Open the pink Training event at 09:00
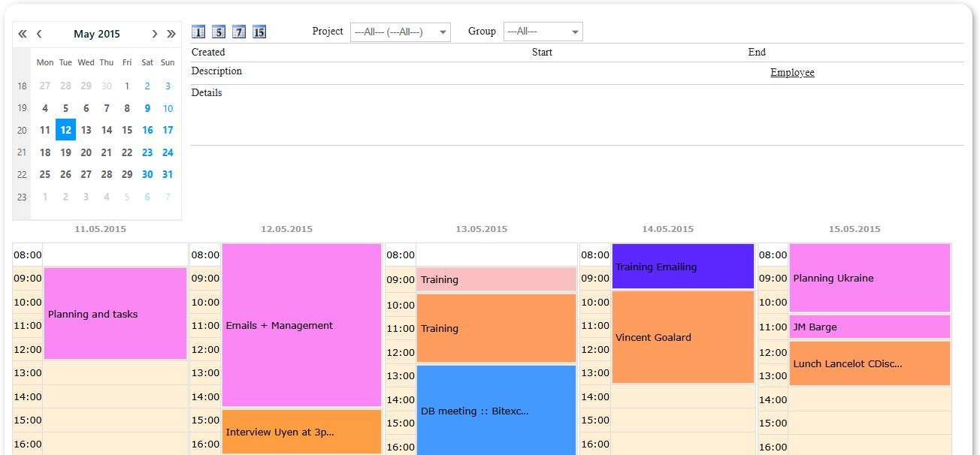980x455 pixels. 496,279
